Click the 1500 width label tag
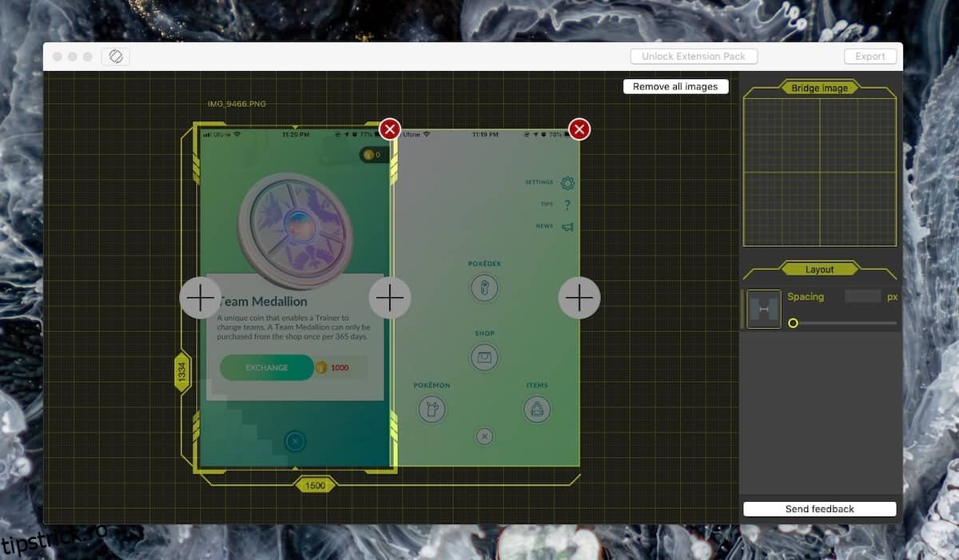959x560 pixels. [315, 485]
